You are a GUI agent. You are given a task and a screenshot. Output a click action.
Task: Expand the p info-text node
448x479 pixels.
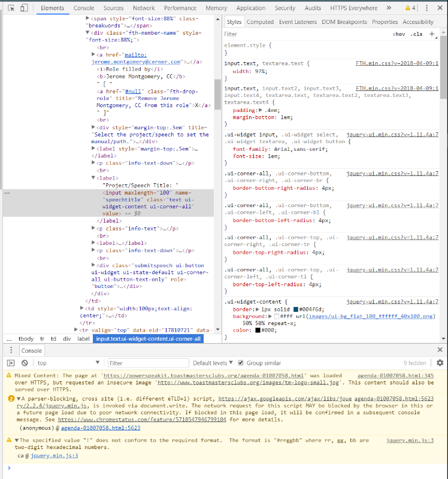coord(93,228)
